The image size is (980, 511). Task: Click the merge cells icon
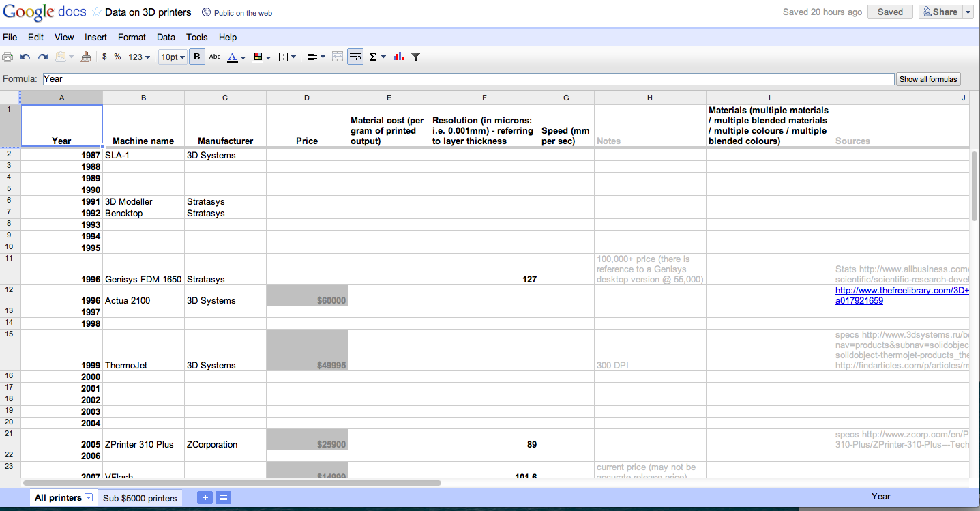point(338,57)
